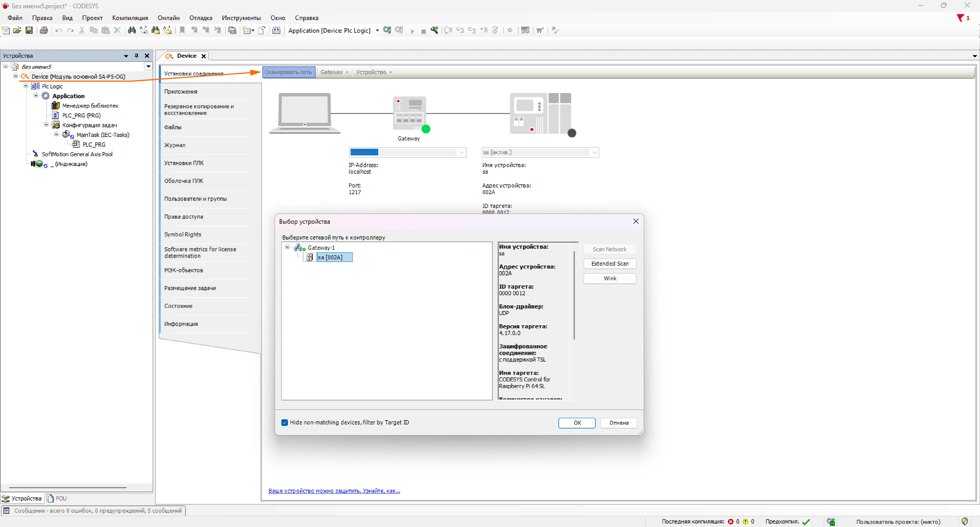
Task: Click the Logout (disconnect) toolbar icon
Action: click(399, 31)
